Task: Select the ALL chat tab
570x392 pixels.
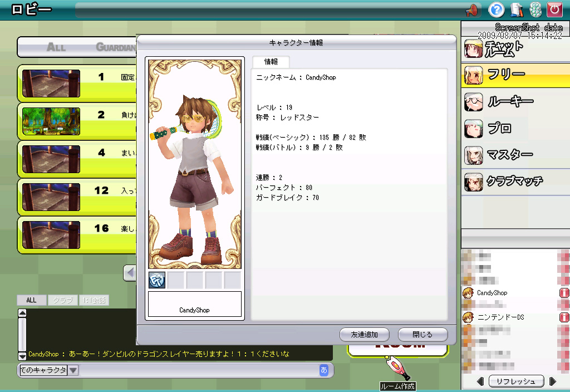Action: (x=31, y=300)
